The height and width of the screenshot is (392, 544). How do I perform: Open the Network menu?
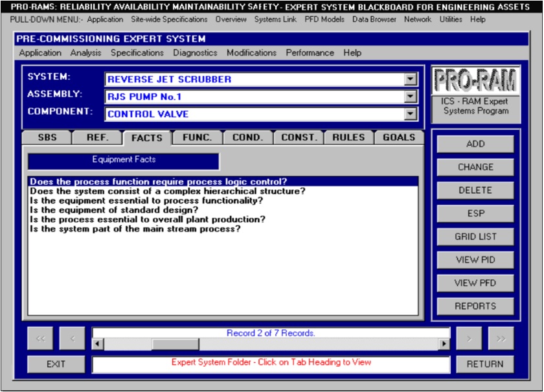pos(418,19)
